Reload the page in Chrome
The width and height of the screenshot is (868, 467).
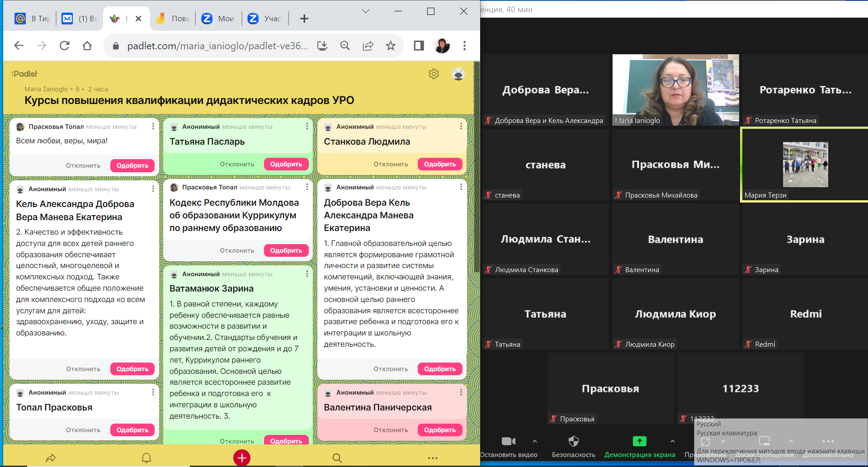point(65,46)
